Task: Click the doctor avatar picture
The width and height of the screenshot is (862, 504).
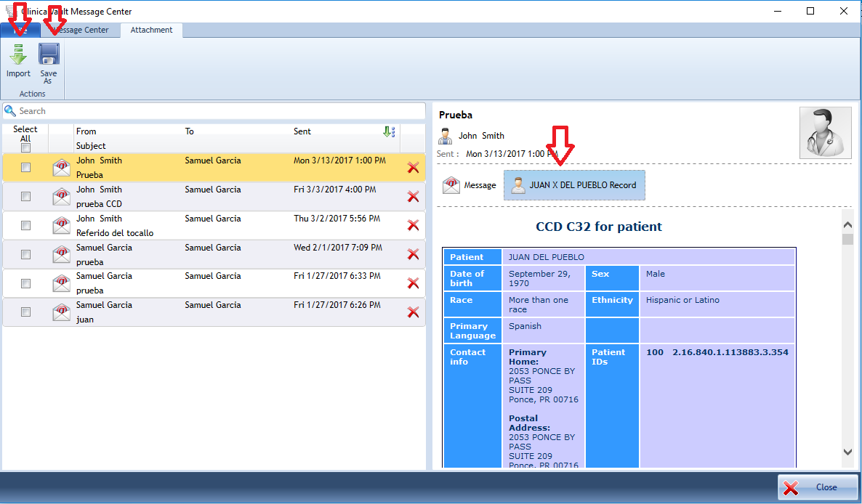Action: [825, 133]
